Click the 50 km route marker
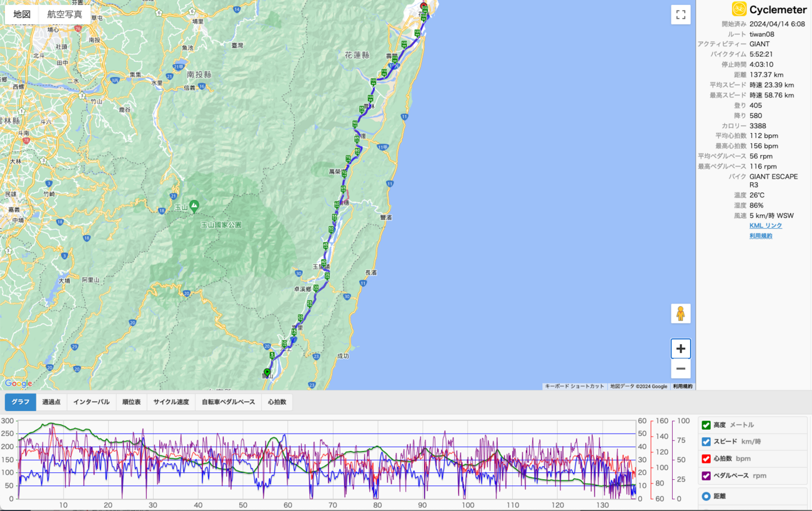Screen dimensions: 812x511 point(331,229)
